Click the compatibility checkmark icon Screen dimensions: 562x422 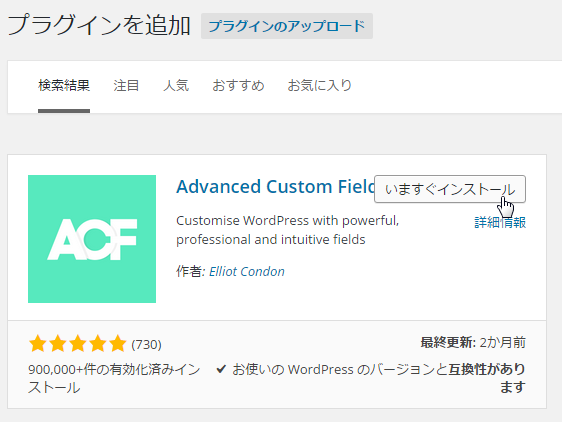221,369
